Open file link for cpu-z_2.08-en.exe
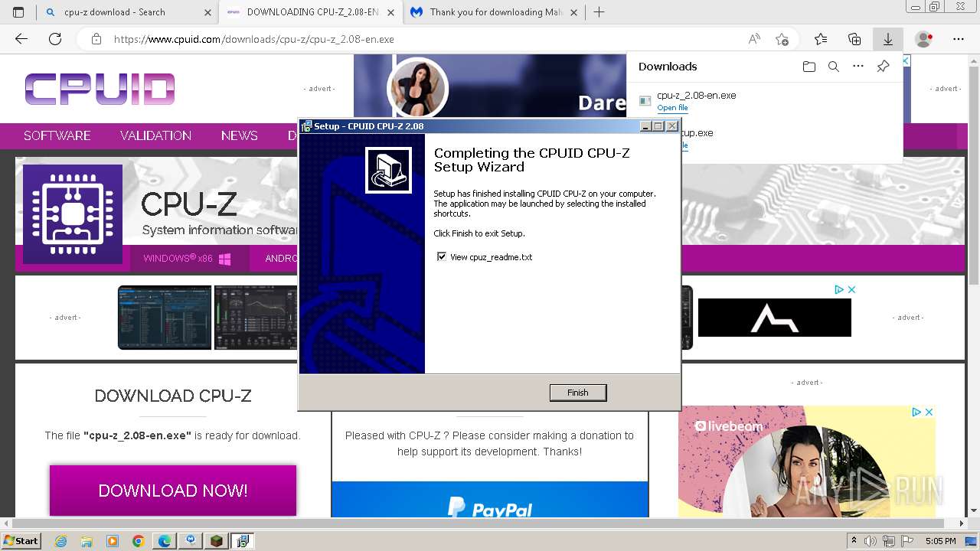The height and width of the screenshot is (551, 980). pyautogui.click(x=672, y=108)
